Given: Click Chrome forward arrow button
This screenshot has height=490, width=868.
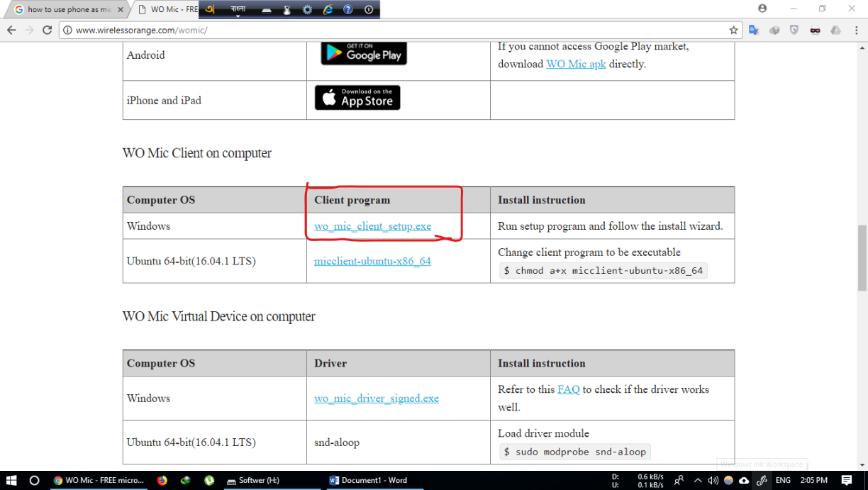Looking at the screenshot, I should (29, 30).
